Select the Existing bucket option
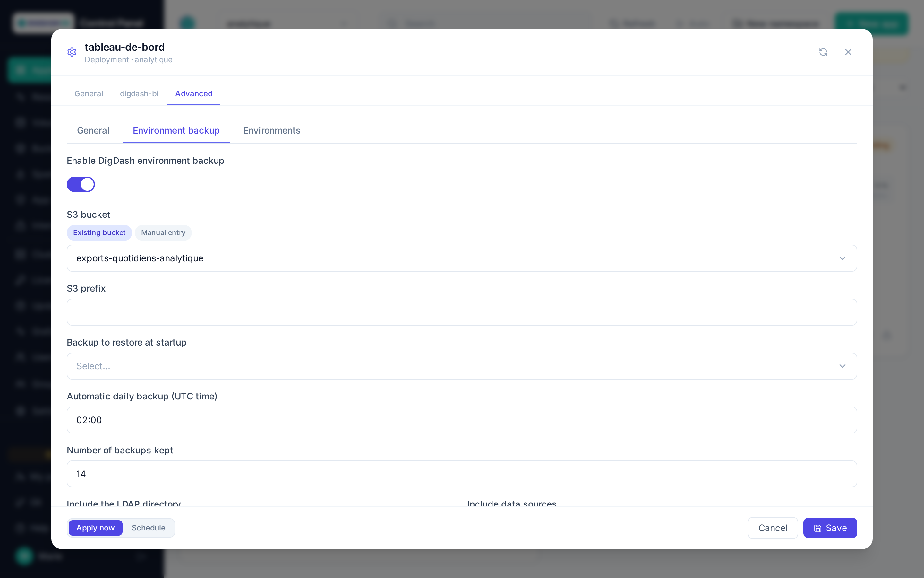The width and height of the screenshot is (924, 578). point(99,232)
